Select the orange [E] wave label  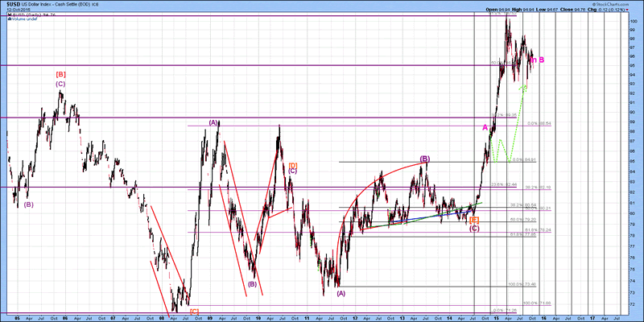(x=474, y=220)
